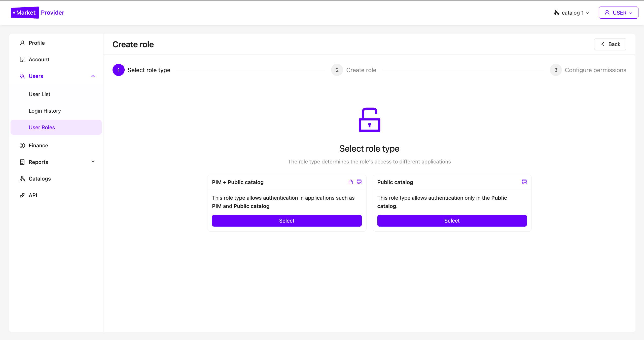The image size is (644, 340).
Task: Collapse the Users menu section
Action: coord(93,76)
